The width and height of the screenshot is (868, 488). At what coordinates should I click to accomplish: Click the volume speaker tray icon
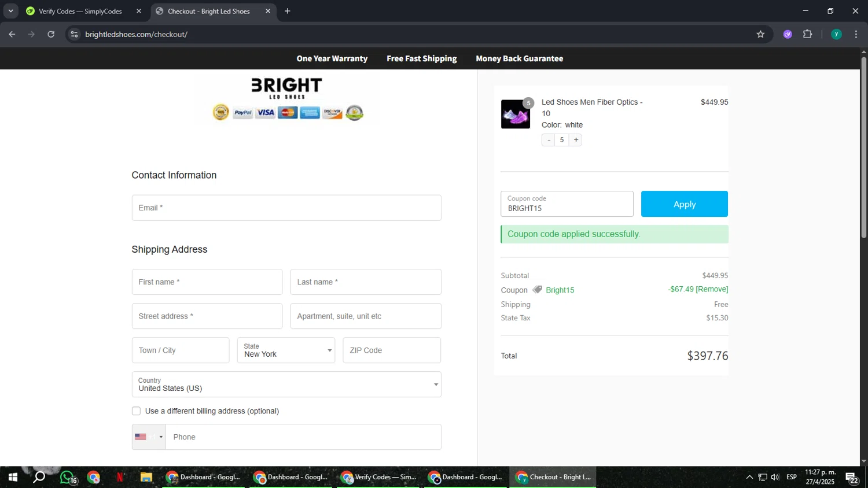[x=775, y=478]
